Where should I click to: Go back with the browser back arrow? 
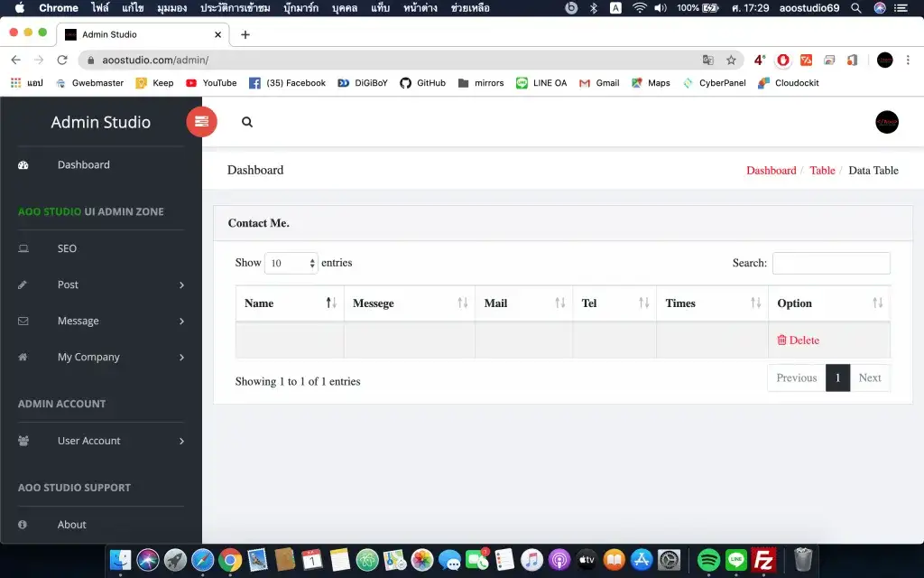16,61
